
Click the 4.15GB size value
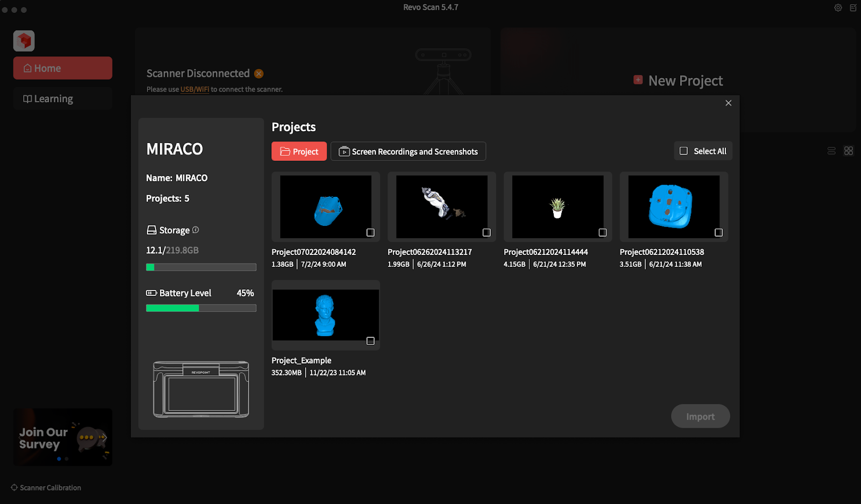click(x=514, y=265)
